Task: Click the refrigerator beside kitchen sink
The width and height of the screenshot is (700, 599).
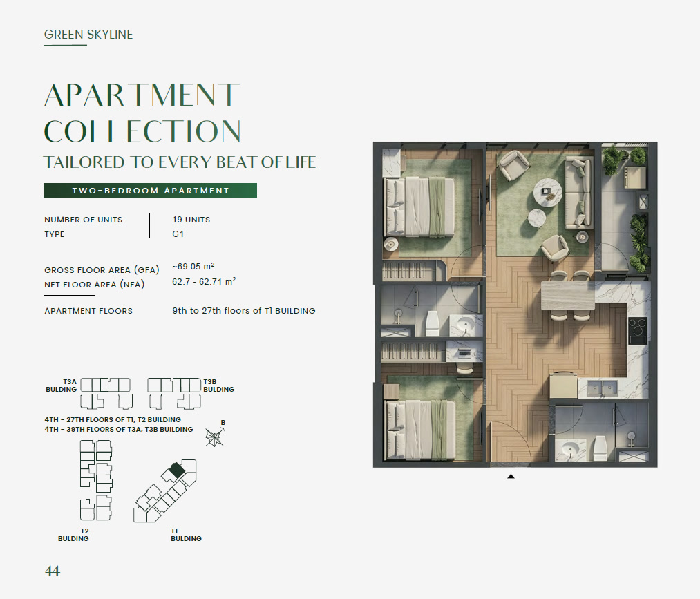Action: pos(563,386)
